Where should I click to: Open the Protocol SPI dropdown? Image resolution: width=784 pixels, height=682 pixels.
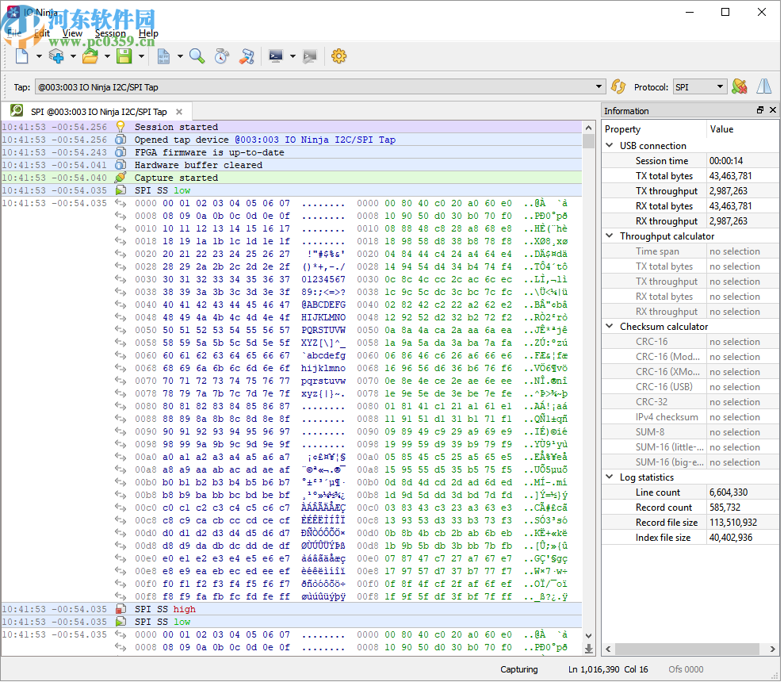[720, 87]
